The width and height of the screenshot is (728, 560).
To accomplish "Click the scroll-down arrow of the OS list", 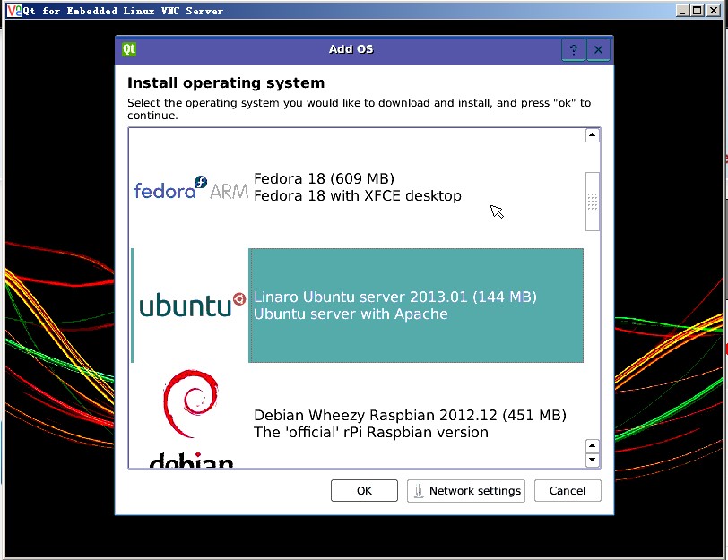I will click(592, 461).
